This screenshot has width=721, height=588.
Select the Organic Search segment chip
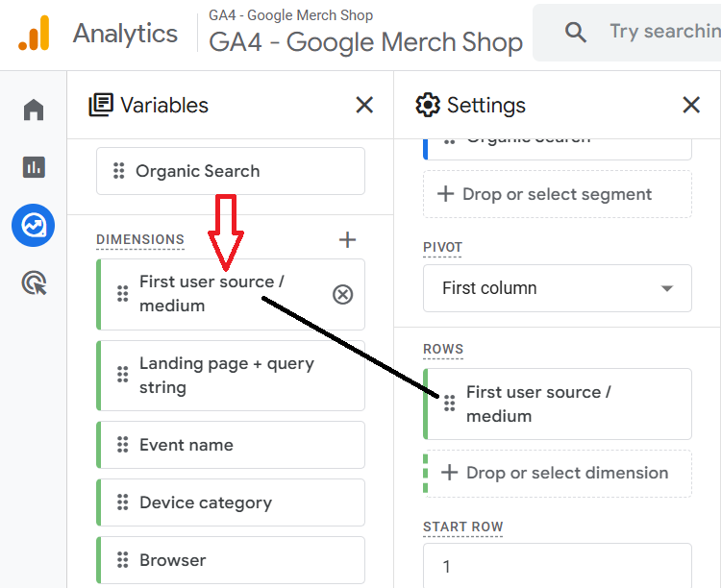231,171
